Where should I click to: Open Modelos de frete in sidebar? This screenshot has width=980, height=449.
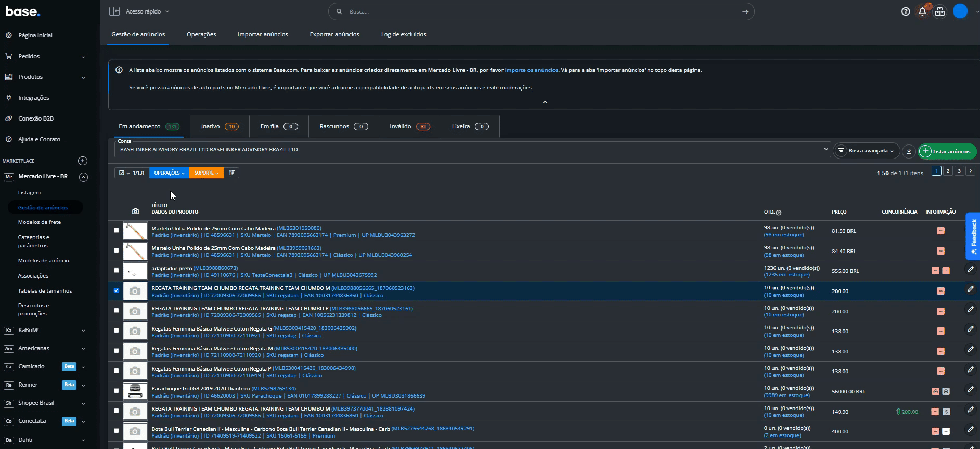click(x=40, y=222)
